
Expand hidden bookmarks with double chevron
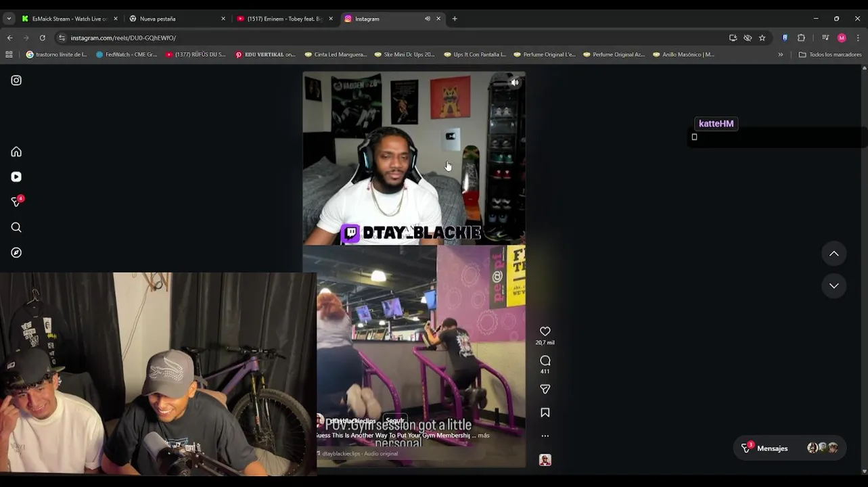pos(780,55)
